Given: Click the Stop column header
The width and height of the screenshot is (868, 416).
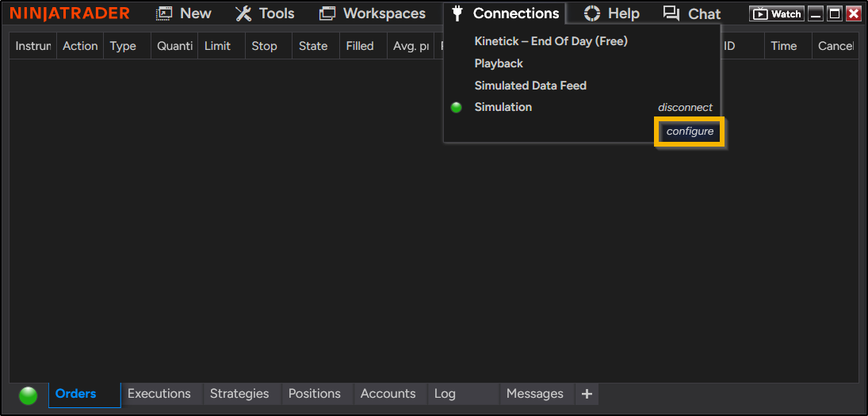Looking at the screenshot, I should click(269, 46).
